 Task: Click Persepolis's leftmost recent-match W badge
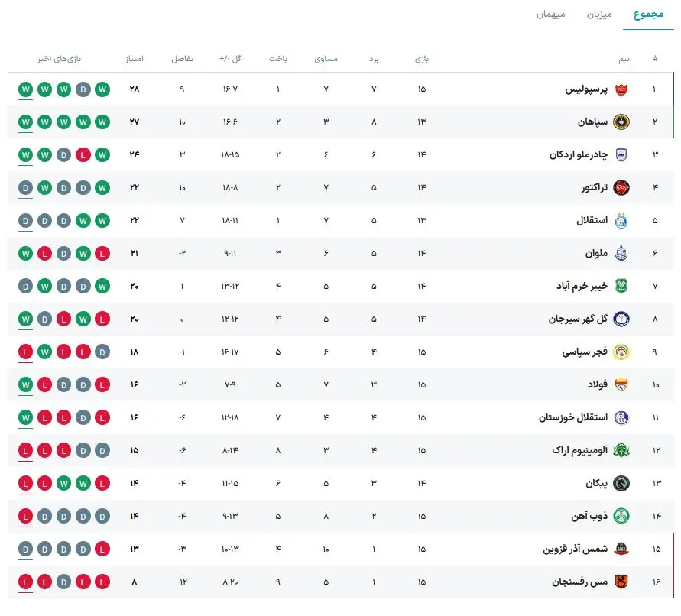(25, 89)
